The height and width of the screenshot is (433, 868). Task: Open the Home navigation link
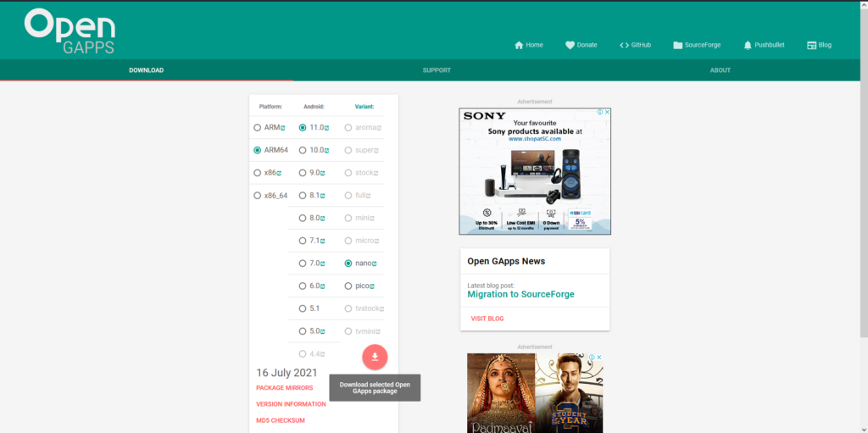(x=529, y=46)
